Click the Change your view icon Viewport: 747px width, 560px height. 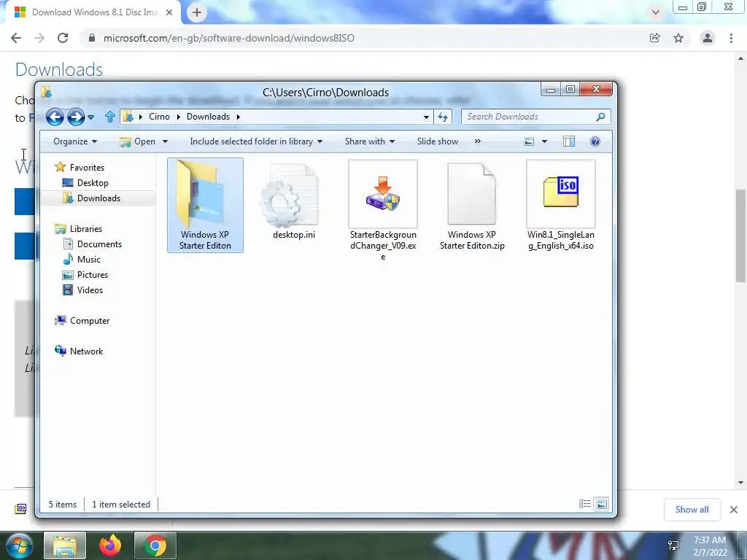pos(529,141)
